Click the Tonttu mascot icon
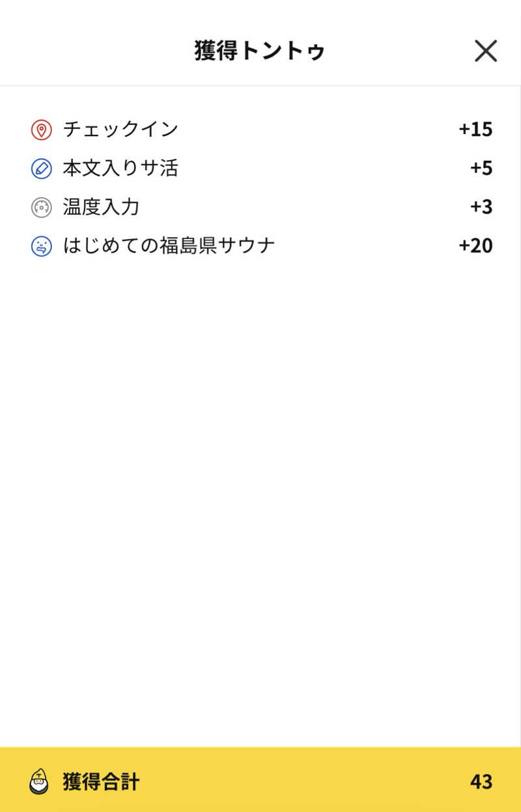The width and height of the screenshot is (521, 812). (39, 781)
